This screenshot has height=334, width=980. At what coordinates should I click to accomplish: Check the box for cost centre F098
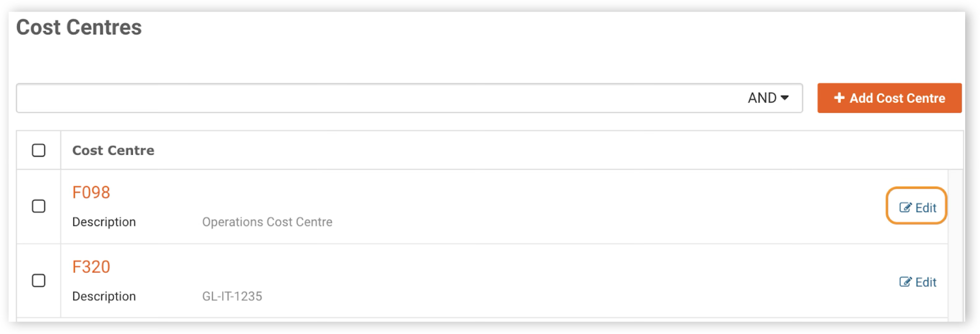(x=39, y=207)
